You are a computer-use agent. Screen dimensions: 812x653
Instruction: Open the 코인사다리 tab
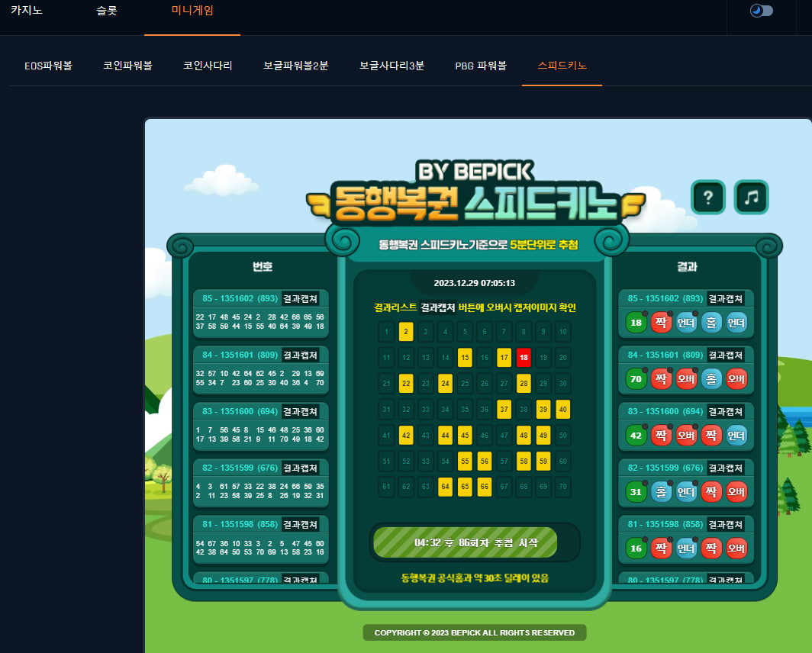(x=208, y=66)
